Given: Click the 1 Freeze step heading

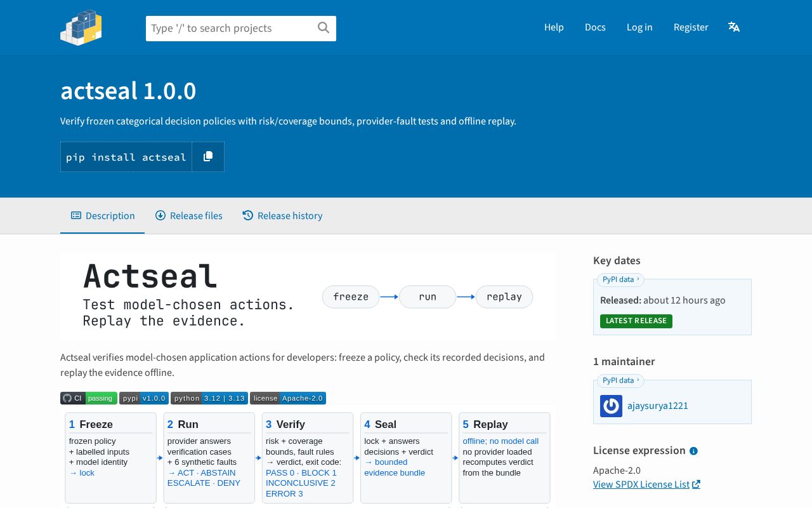Looking at the screenshot, I should pyautogui.click(x=91, y=424).
